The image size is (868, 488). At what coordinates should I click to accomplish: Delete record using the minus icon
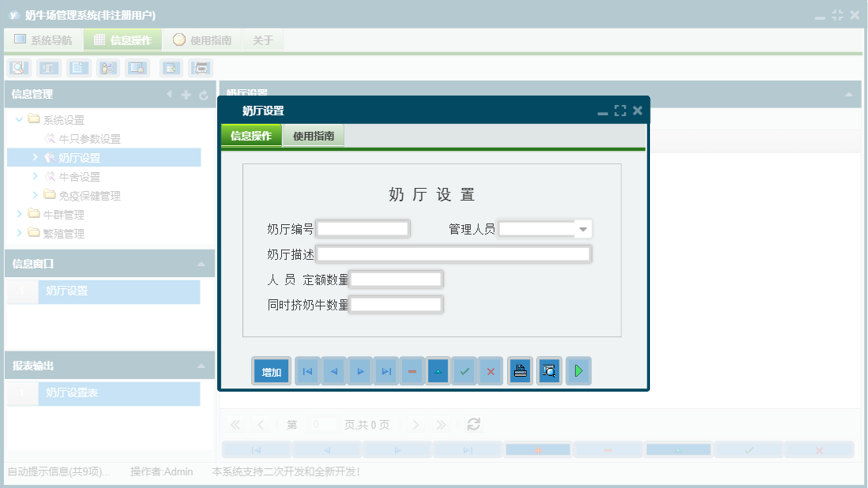(x=411, y=370)
